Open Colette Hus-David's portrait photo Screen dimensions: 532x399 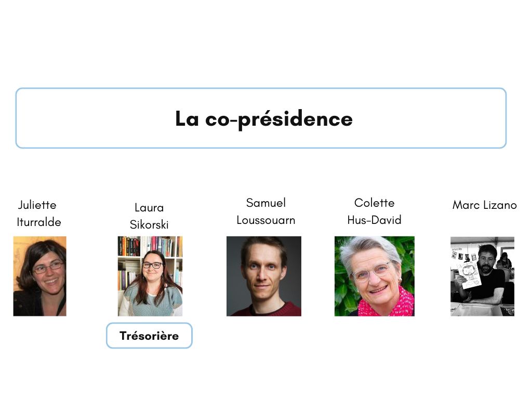[375, 276]
